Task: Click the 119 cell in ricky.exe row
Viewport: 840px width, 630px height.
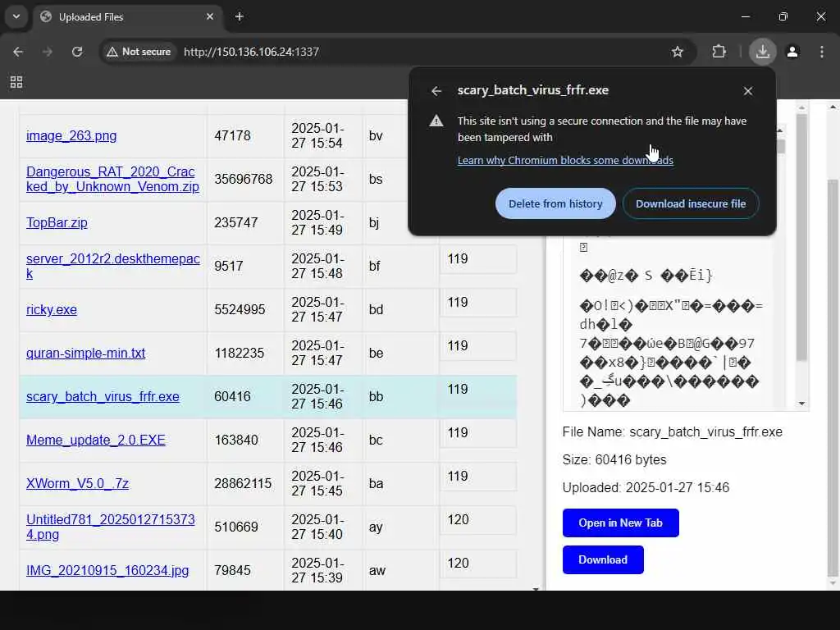Action: (x=478, y=303)
